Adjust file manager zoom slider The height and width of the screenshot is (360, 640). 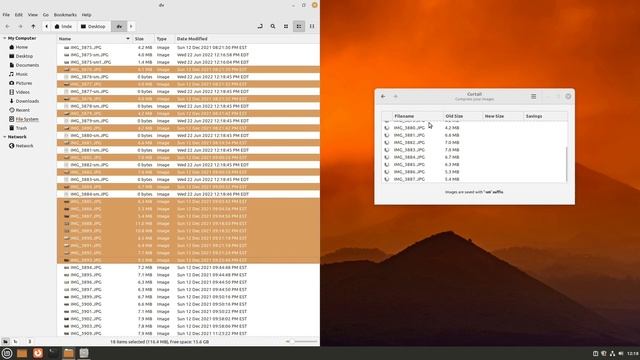tap(302, 341)
